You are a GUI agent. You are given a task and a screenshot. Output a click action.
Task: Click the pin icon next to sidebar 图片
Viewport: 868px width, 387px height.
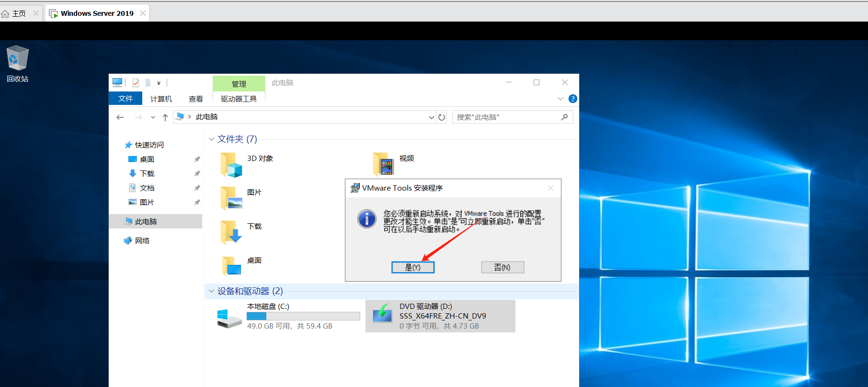197,202
